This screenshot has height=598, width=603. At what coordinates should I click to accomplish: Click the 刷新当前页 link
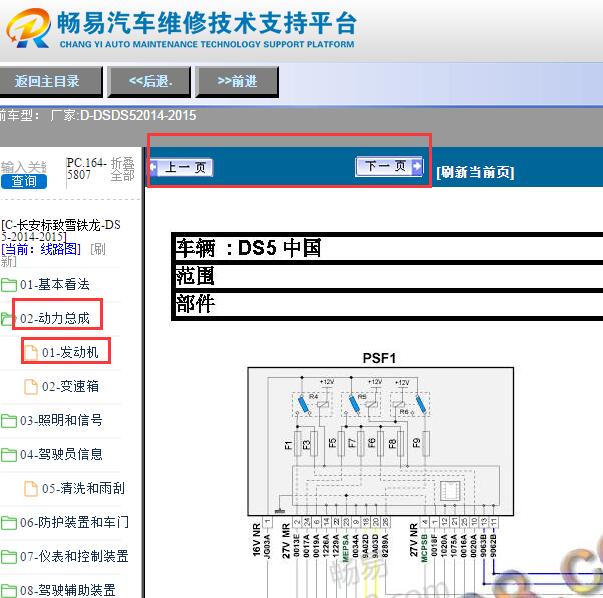475,172
